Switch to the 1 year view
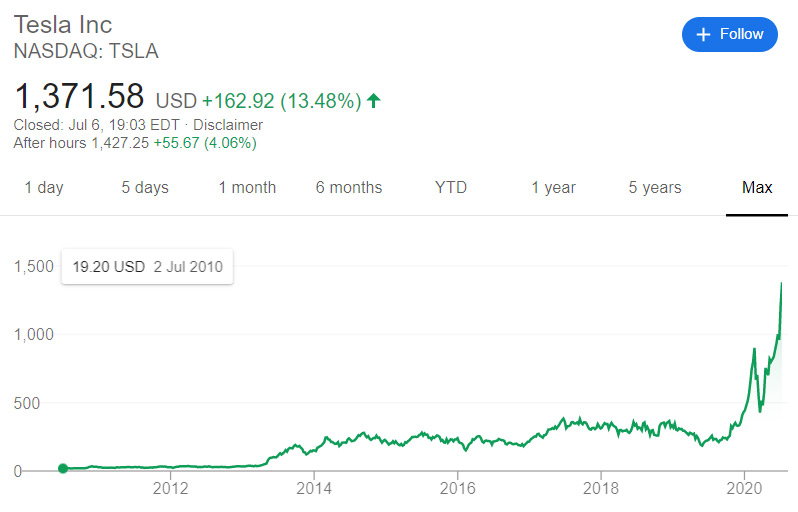798x512 pixels. pos(554,187)
